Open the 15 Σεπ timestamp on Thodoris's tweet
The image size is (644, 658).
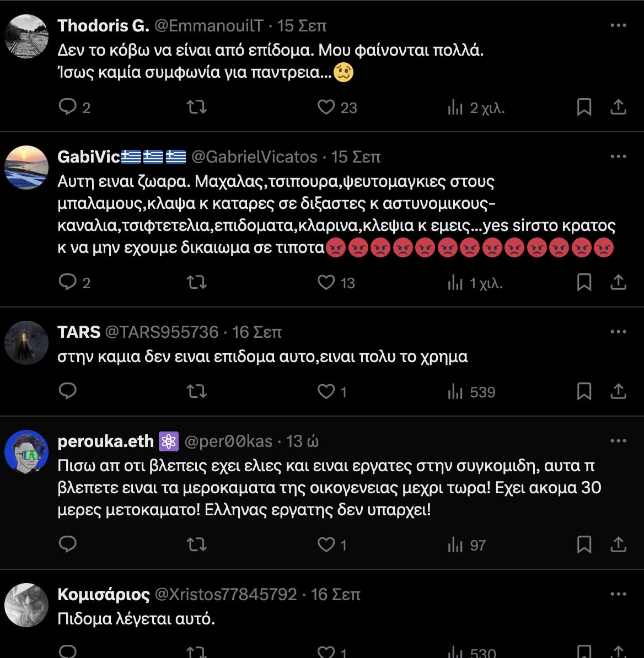click(302, 25)
